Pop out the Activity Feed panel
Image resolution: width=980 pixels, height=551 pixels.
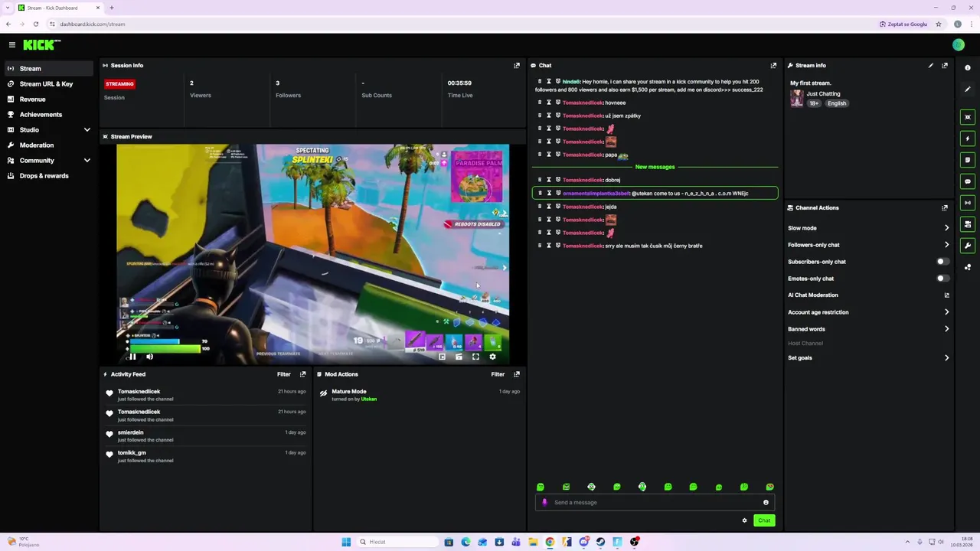pos(302,374)
